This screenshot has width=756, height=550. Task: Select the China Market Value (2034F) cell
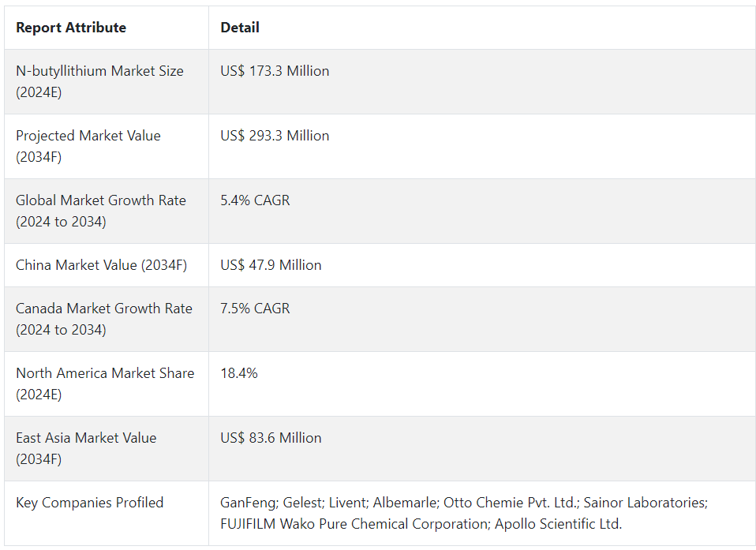pyautogui.click(x=107, y=265)
